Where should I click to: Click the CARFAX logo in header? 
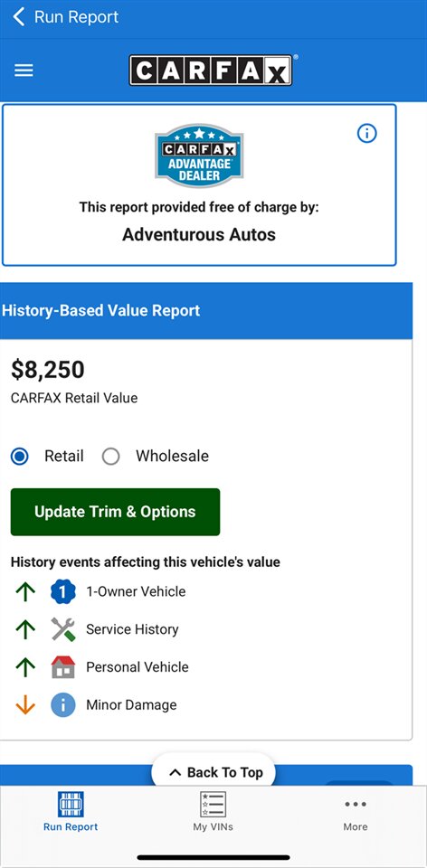pyautogui.click(x=211, y=71)
